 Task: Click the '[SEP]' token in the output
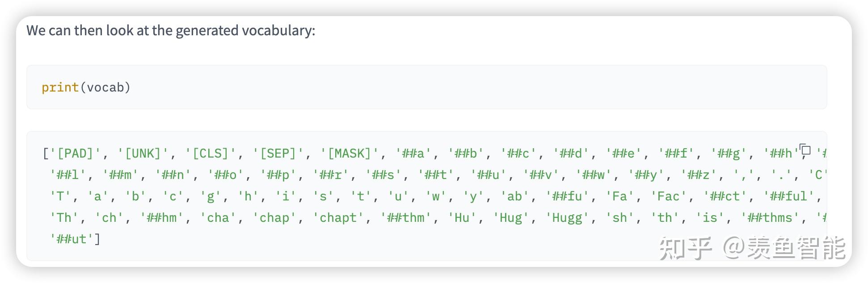pos(278,154)
